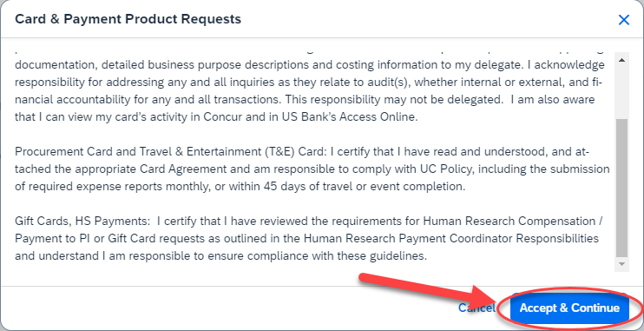Click the scrollbar track above the thumb
Viewport: 644px width, 331px height.
click(621, 92)
